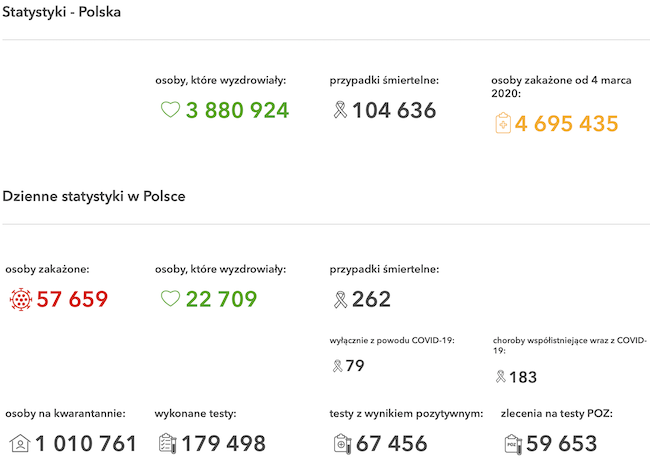Viewport: 650px width, 469px height.
Task: Click the total infected number 4 695 435
Action: [567, 124]
